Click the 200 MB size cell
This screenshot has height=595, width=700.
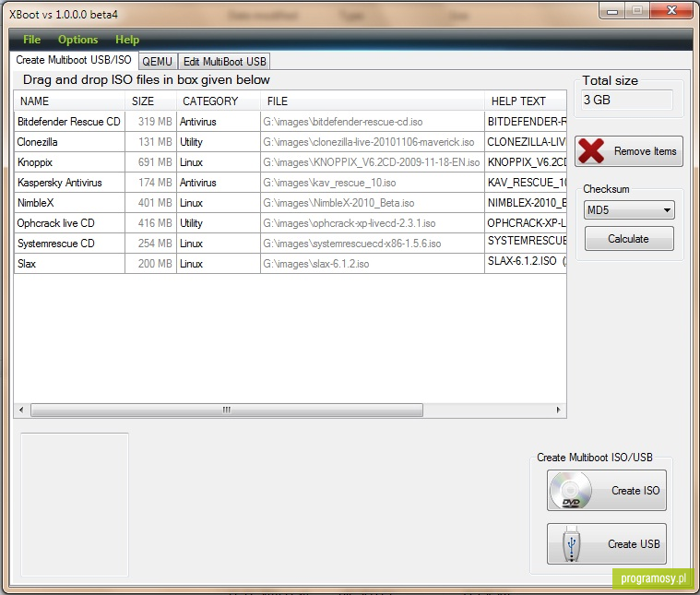151,264
